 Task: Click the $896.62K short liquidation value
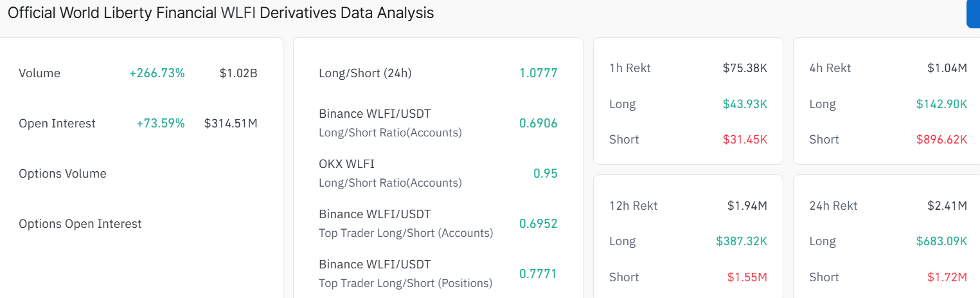(941, 140)
